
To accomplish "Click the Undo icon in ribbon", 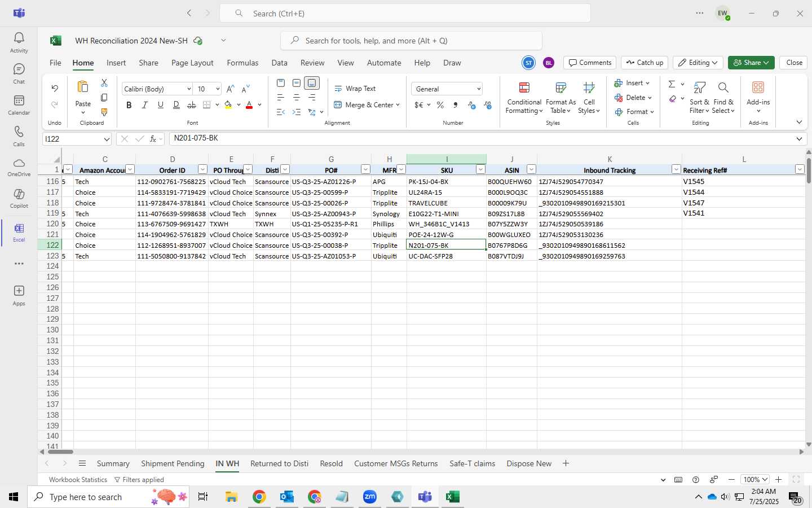I will (x=55, y=88).
